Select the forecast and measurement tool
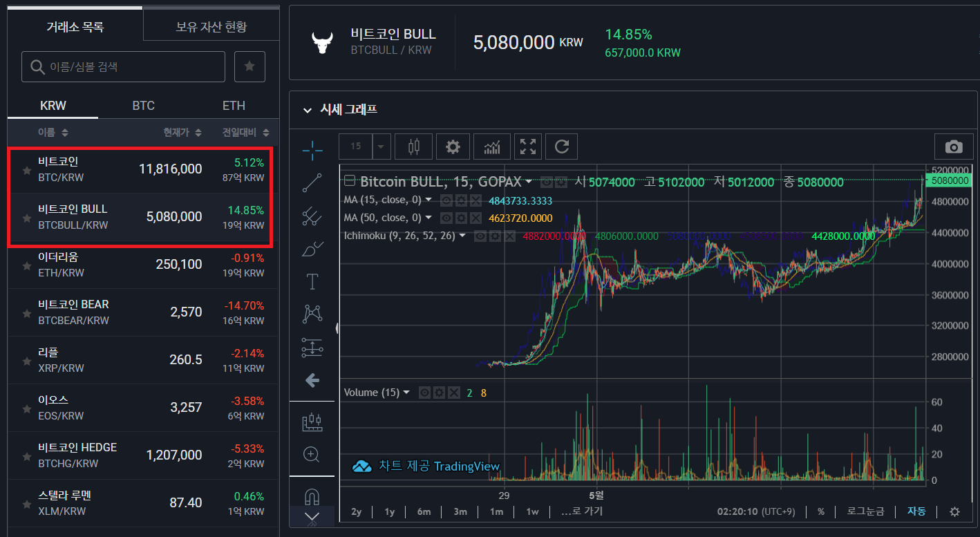 tap(312, 348)
